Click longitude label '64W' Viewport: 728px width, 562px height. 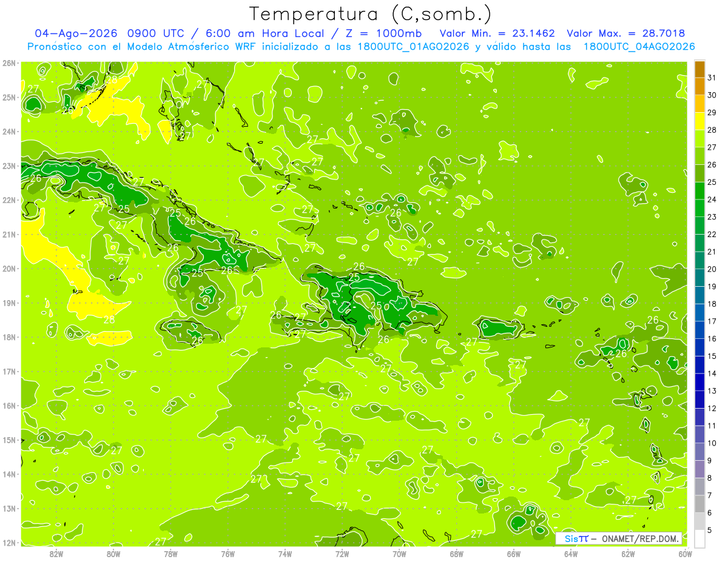571,554
